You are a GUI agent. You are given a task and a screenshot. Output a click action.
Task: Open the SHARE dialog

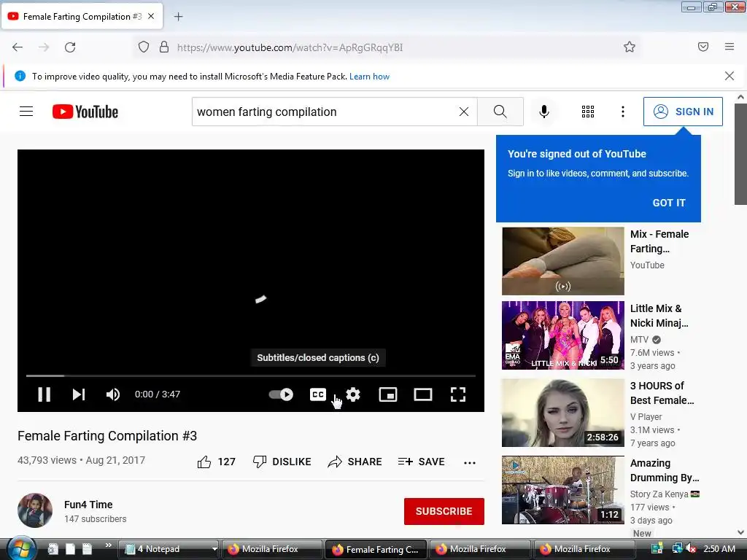[355, 462]
